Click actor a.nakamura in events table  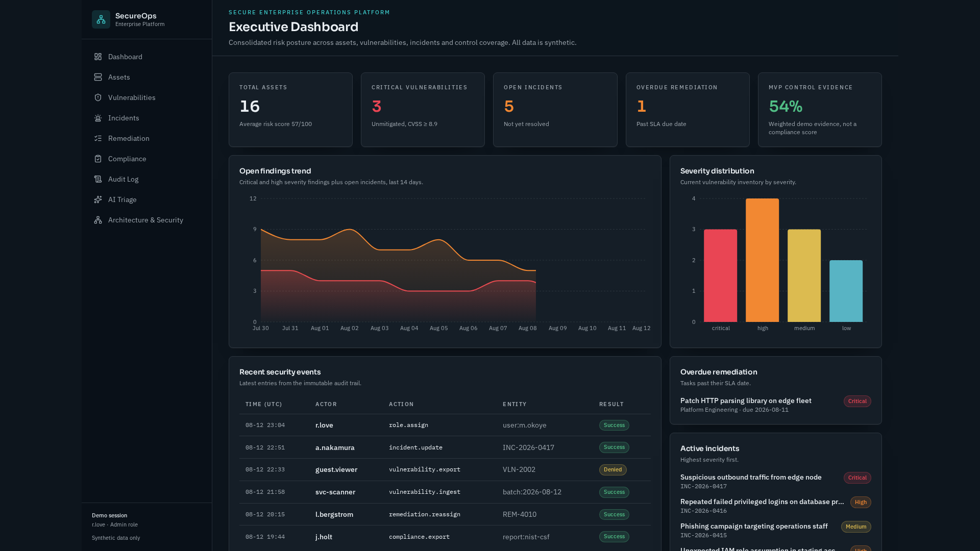coord(335,447)
